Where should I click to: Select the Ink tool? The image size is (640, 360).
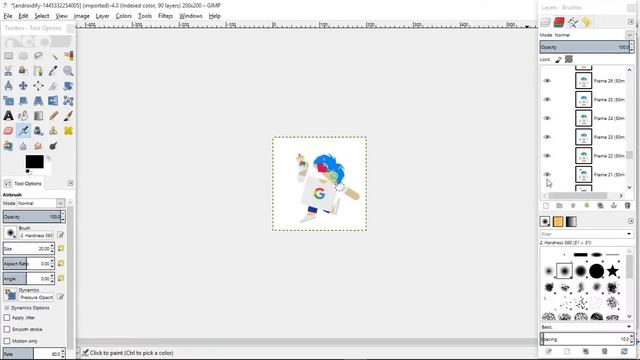click(38, 131)
